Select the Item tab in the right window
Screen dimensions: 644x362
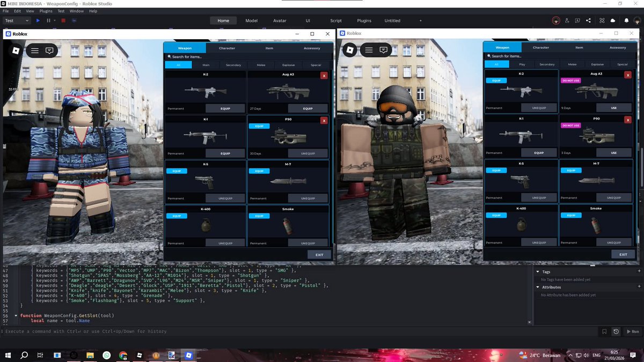click(579, 47)
